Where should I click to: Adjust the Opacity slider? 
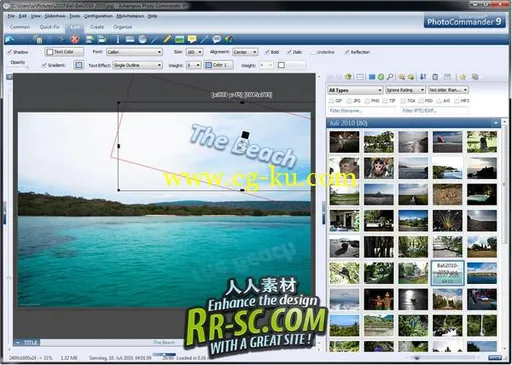point(18,67)
